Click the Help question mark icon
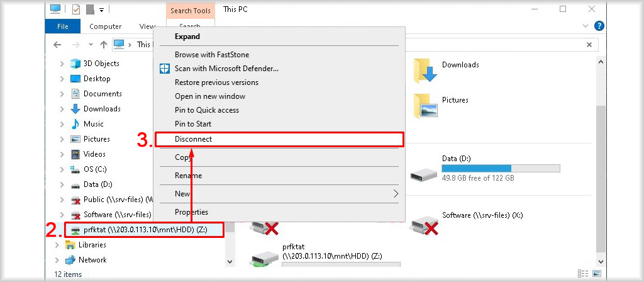Screen dimensions: 644x282 click(x=599, y=26)
